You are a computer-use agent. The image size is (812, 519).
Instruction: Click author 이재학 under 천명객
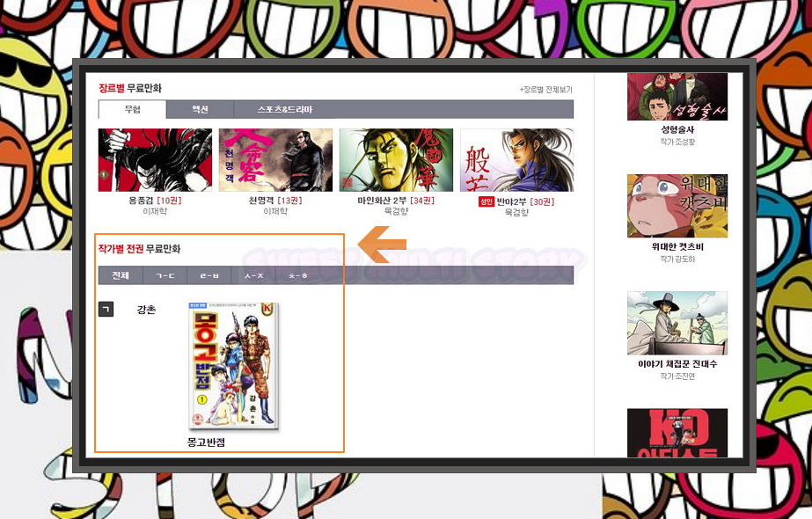275,211
